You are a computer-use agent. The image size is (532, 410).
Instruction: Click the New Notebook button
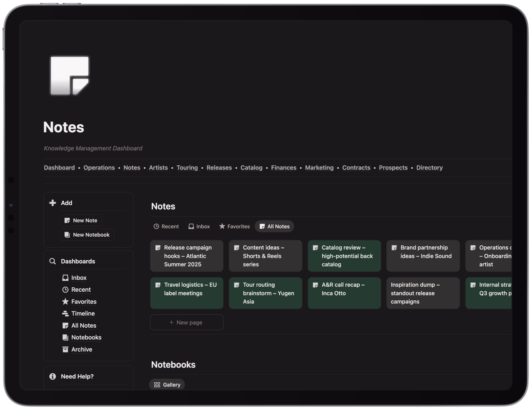click(x=87, y=234)
